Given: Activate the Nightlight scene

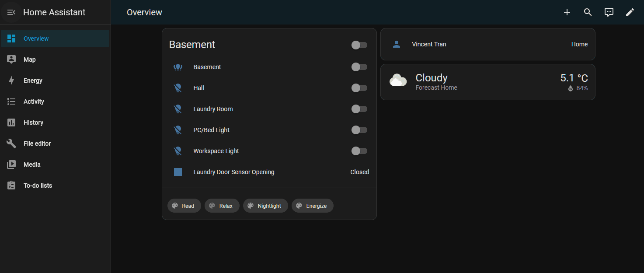Looking at the screenshot, I should 265,206.
